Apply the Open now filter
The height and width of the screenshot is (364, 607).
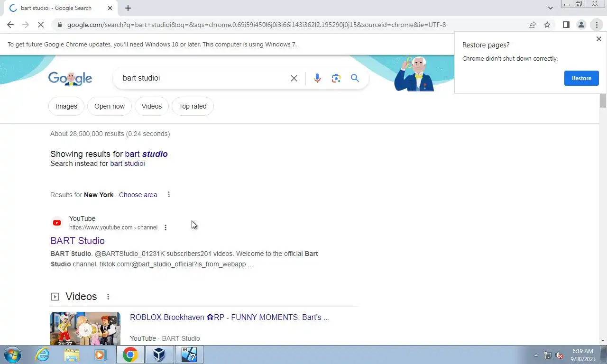click(x=110, y=106)
